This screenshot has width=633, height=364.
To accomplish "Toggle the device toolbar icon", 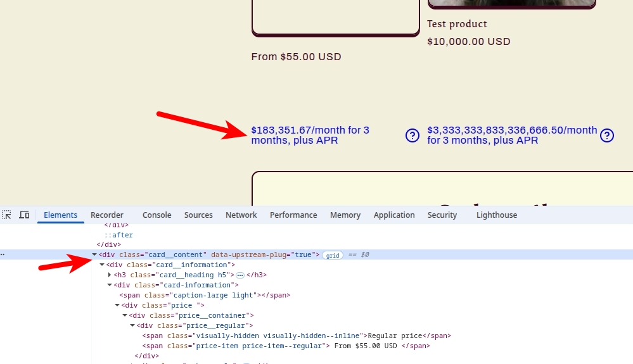I will click(x=24, y=215).
